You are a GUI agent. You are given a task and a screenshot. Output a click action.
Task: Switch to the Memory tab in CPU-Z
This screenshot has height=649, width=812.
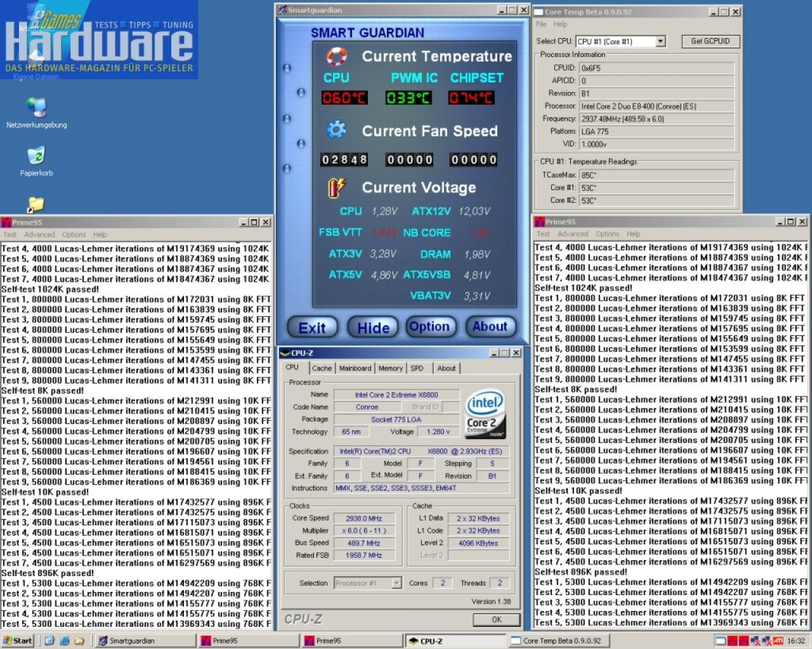coord(391,368)
